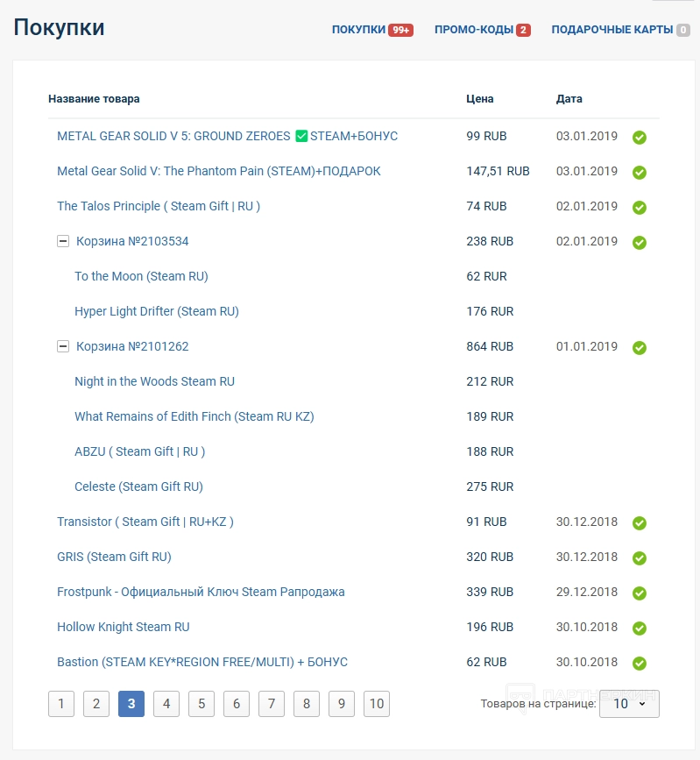Go to page 4
The height and width of the screenshot is (760, 700).
[166, 703]
